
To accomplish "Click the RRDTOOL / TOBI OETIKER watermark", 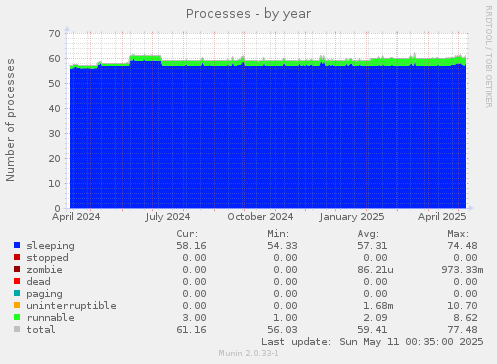I will click(489, 57).
